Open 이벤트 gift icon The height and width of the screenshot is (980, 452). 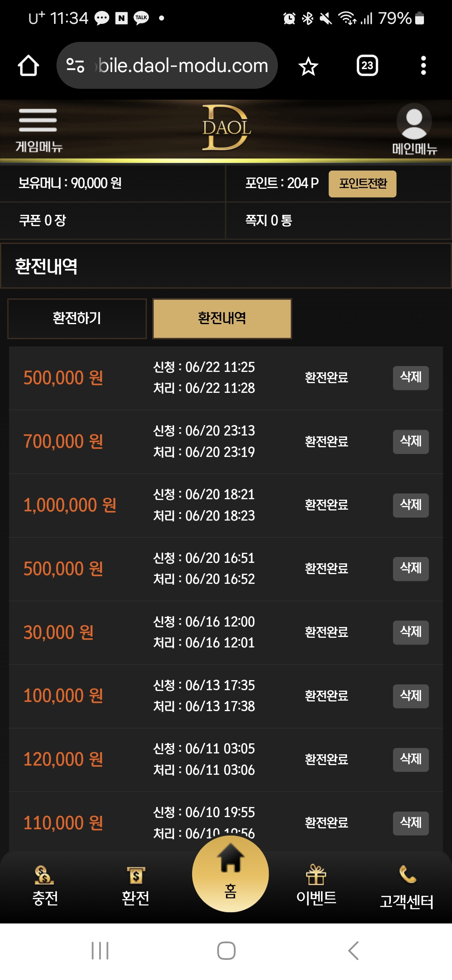(316, 885)
